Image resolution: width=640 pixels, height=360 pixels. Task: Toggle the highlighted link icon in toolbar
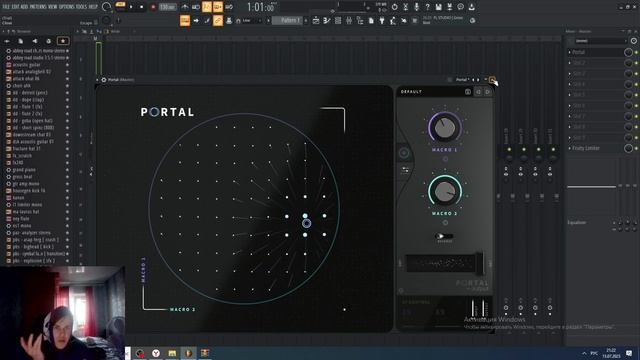218,20
